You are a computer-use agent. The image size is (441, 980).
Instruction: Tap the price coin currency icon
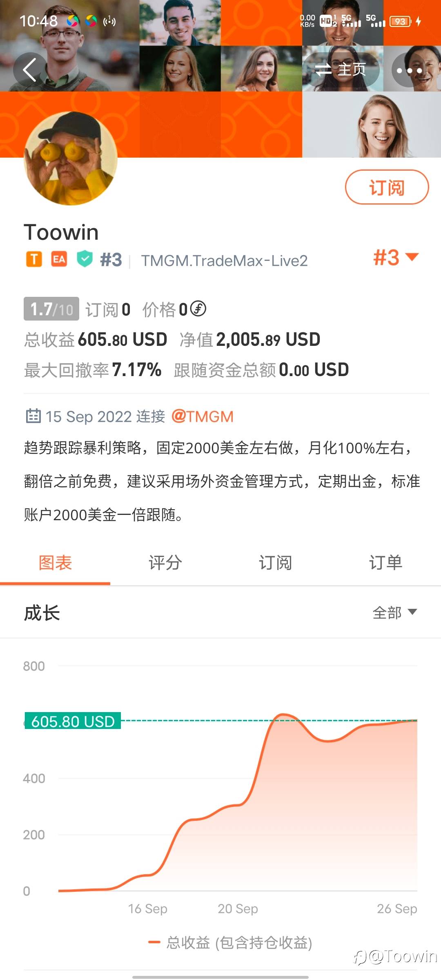[198, 309]
